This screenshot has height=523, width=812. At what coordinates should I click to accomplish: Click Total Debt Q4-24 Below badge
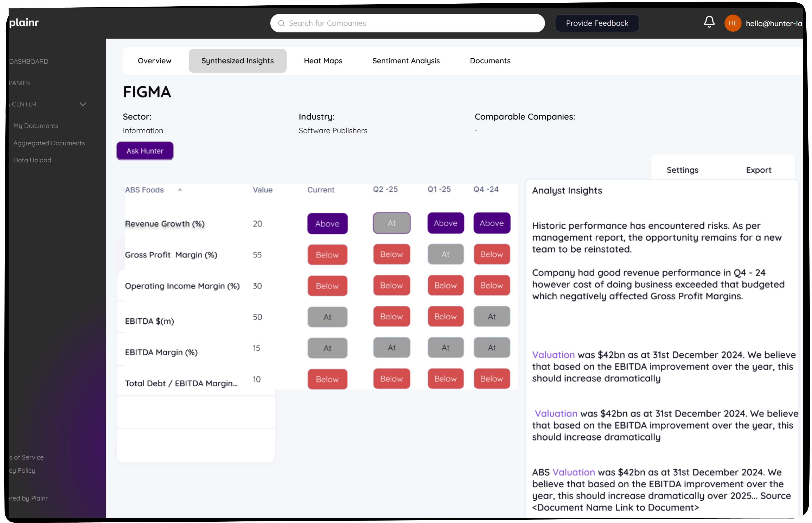coord(491,379)
